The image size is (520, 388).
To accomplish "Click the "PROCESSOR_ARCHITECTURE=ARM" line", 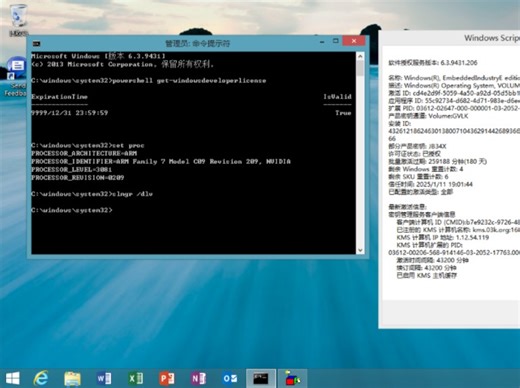I will (84, 153).
